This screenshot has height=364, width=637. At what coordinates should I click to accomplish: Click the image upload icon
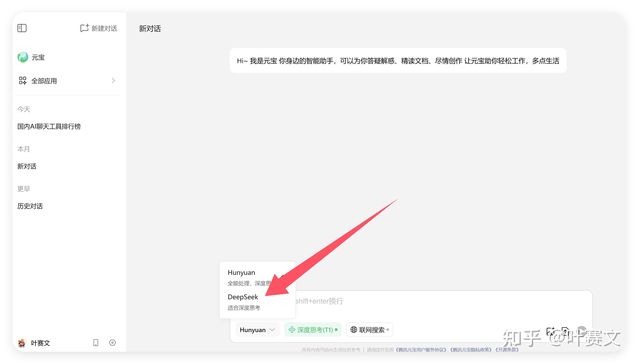(x=551, y=331)
